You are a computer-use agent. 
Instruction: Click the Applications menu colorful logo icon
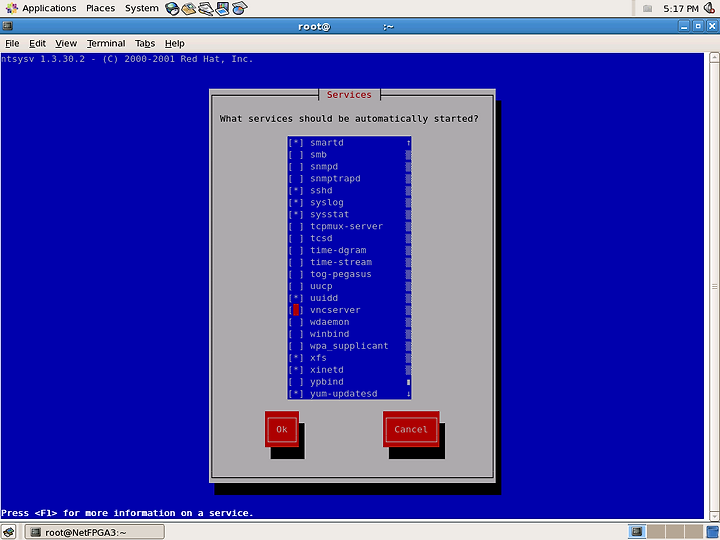(x=11, y=8)
